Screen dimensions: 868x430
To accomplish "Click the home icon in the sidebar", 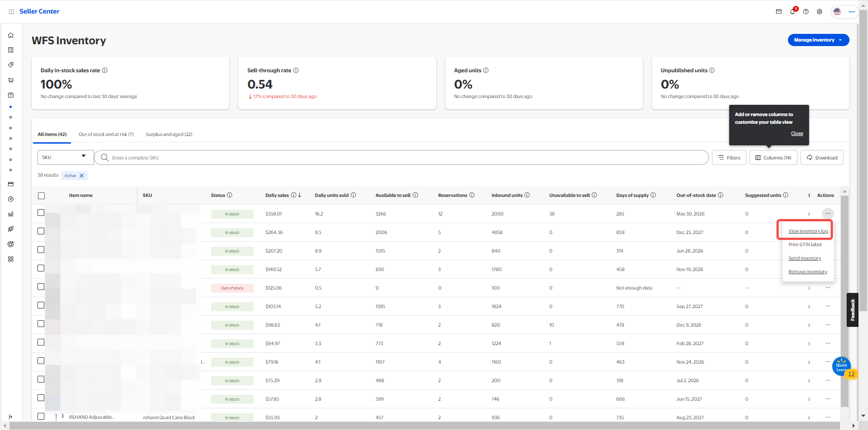I will pos(11,35).
